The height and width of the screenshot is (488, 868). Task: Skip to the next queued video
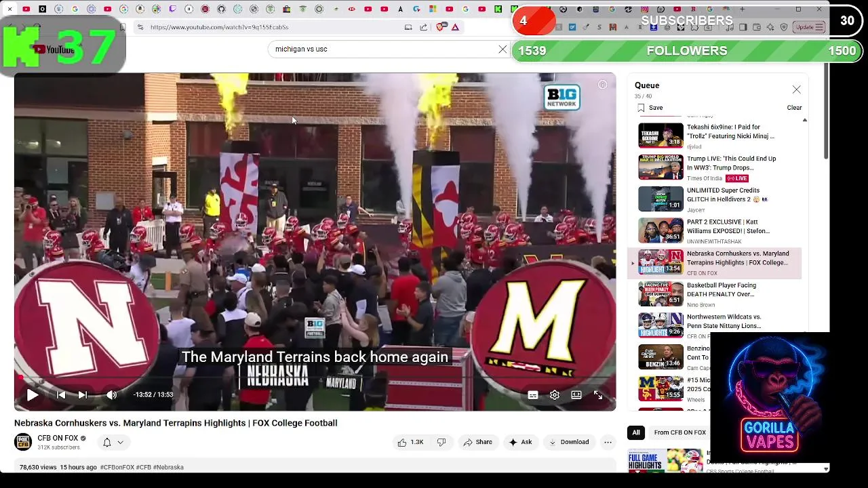[83, 395]
